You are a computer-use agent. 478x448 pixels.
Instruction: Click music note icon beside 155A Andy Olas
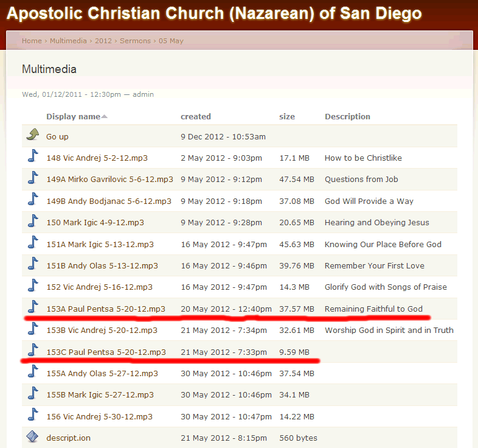(33, 373)
